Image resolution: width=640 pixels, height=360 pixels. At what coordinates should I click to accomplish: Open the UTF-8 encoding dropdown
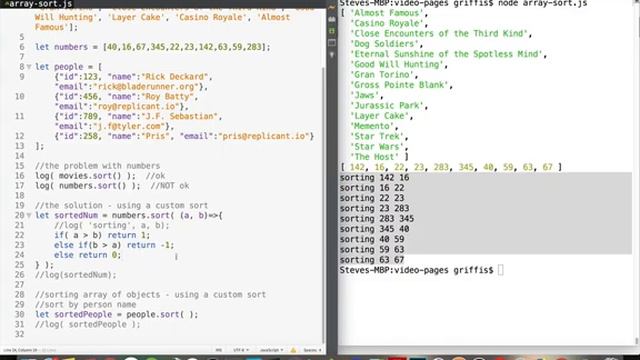pos(241,350)
